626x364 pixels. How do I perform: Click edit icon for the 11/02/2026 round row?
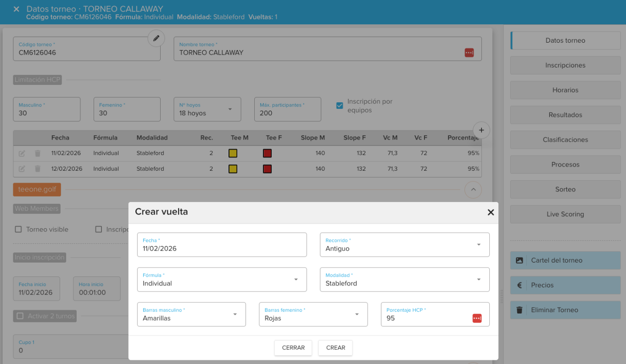click(x=22, y=153)
